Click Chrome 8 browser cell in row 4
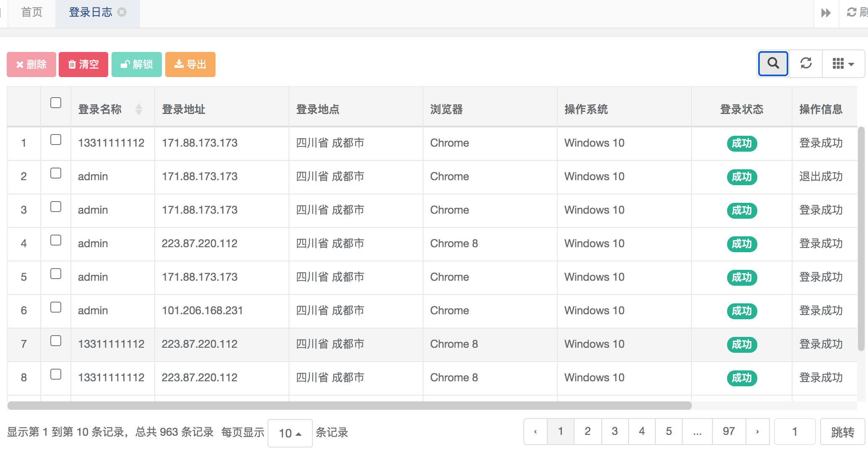Viewport: 868px width, 450px height. [454, 243]
